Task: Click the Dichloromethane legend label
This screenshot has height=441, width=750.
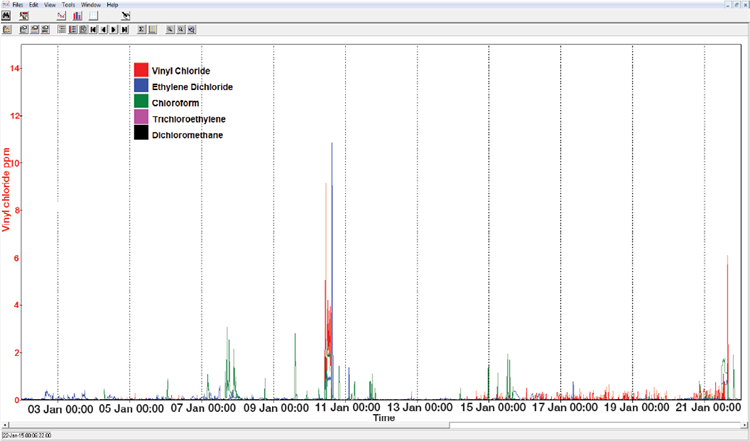Action: pyautogui.click(x=188, y=135)
